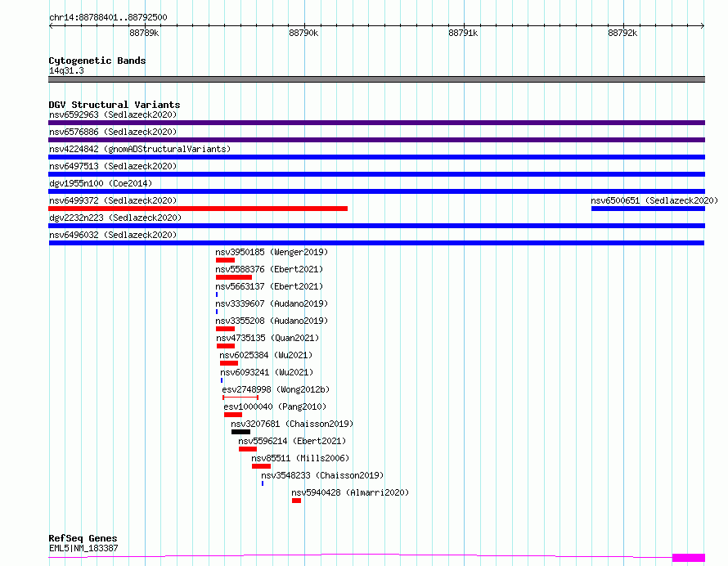Open nsv5663137 (Ebert2021) variant label

(x=269, y=286)
